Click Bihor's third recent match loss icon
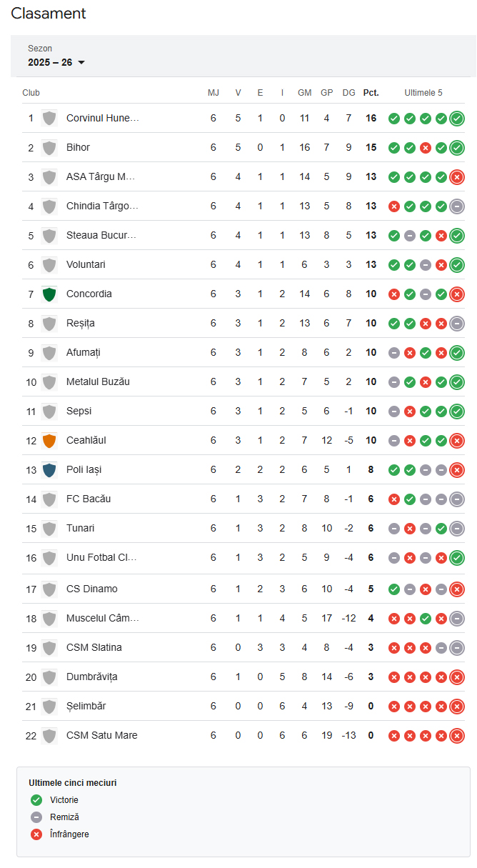The height and width of the screenshot is (868, 477). point(426,148)
